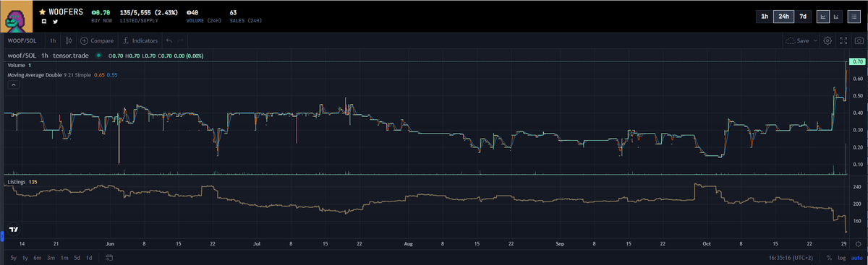
Task: Set the range to 5d
Action: click(77, 258)
